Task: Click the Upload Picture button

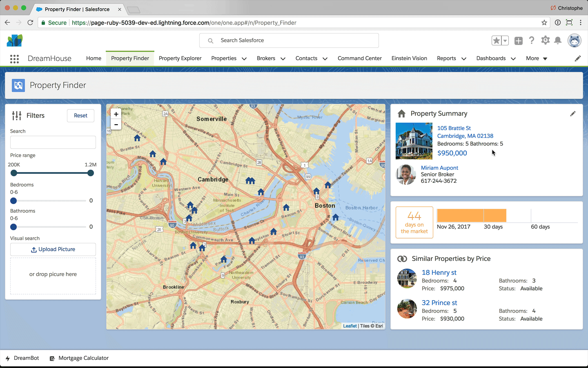Action: click(x=53, y=249)
